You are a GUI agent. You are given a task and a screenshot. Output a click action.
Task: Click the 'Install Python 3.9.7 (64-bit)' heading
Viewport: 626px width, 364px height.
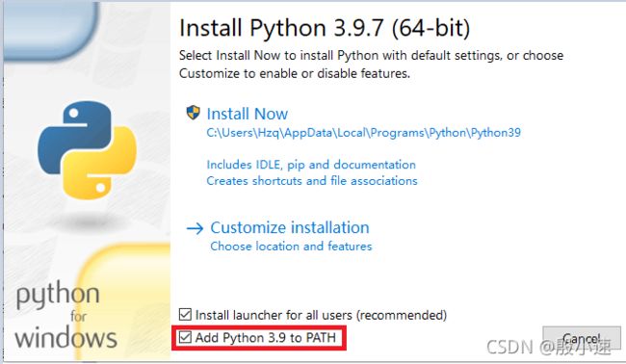(x=325, y=28)
